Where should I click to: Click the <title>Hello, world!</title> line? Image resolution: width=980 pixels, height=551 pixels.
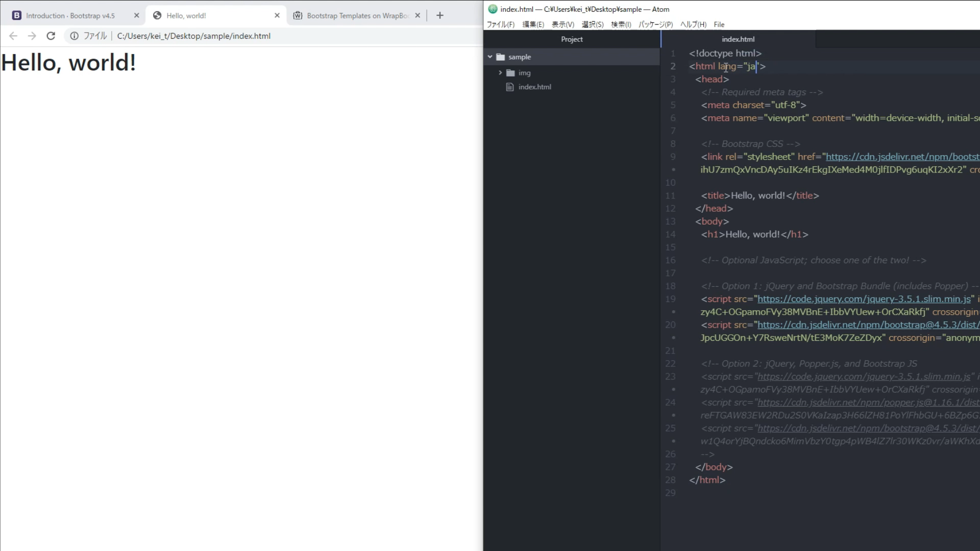click(760, 195)
